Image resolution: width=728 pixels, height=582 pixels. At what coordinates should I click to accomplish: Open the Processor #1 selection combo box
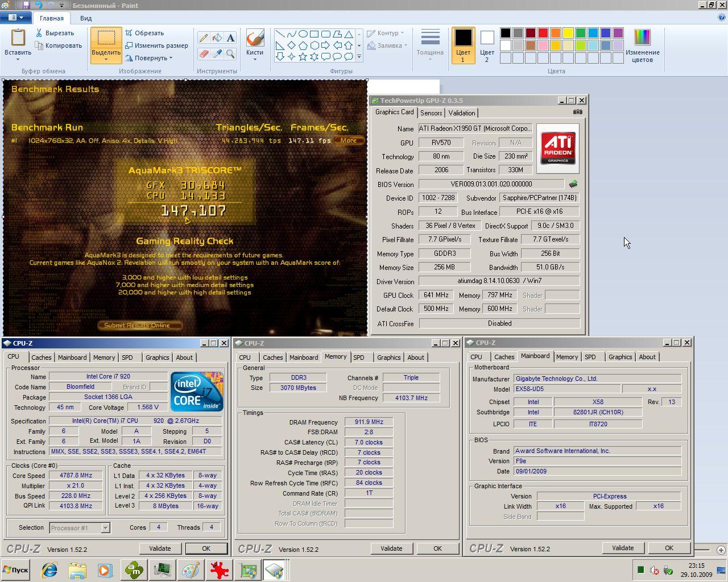point(80,528)
